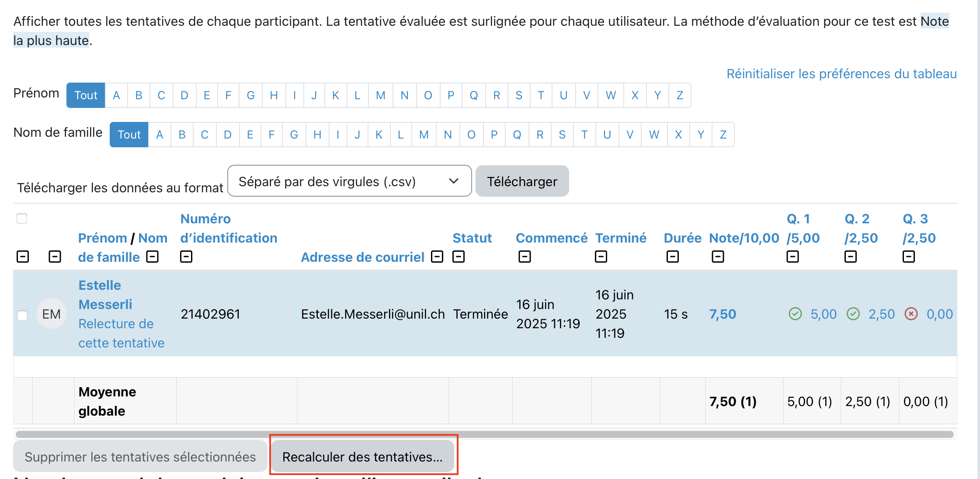Open the download format dropdown (.csv)
This screenshot has height=479, width=980.
[x=349, y=181]
